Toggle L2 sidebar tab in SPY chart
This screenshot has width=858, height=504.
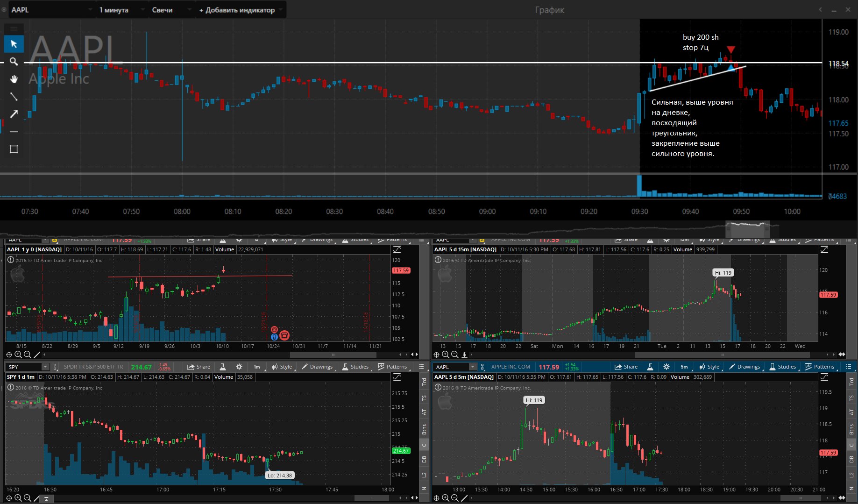click(424, 475)
